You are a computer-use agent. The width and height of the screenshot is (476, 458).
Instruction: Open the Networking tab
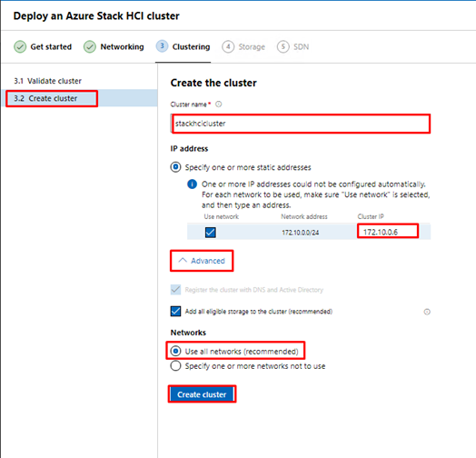click(114, 46)
